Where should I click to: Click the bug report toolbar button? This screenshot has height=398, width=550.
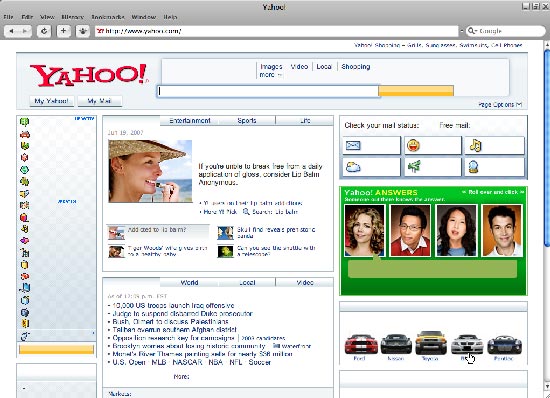[83, 31]
